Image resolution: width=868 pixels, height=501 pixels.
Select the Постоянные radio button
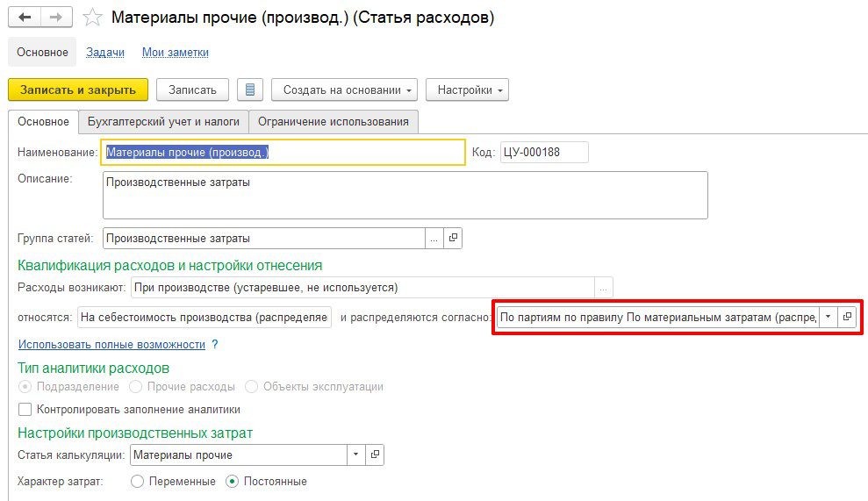[x=232, y=482]
